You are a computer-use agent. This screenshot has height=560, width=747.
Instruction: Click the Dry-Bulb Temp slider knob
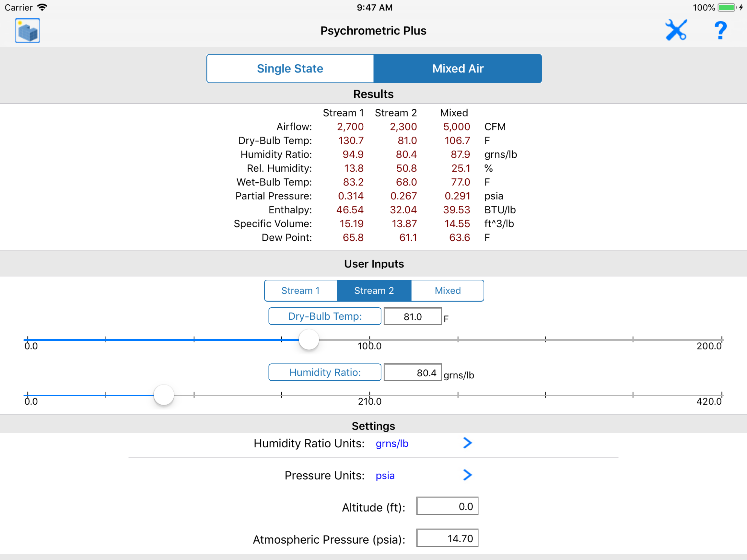click(309, 339)
